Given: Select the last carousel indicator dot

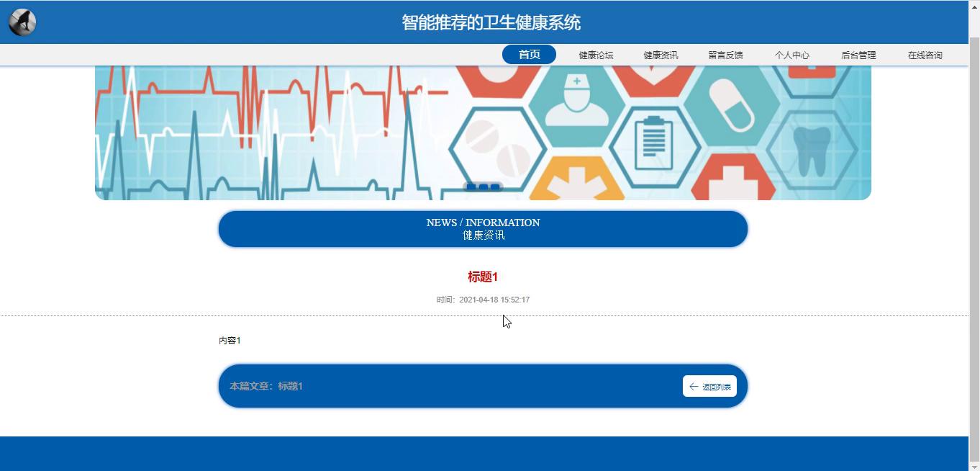Looking at the screenshot, I should 495,187.
